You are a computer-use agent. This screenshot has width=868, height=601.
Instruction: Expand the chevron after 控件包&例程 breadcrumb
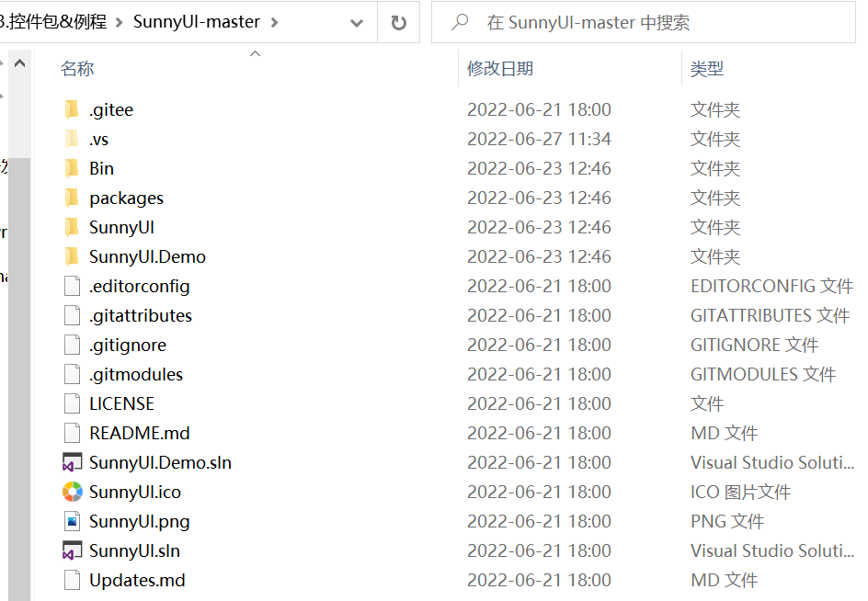119,23
